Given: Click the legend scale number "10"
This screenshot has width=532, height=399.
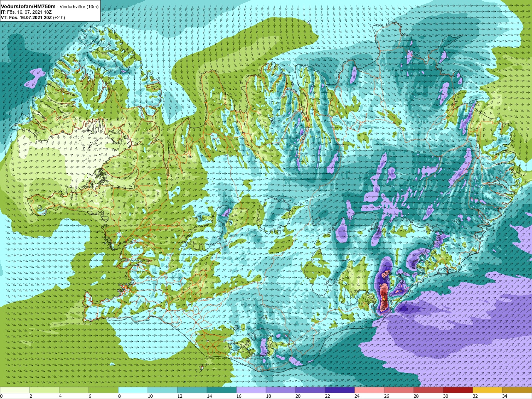Looking at the screenshot, I should click(x=150, y=396).
